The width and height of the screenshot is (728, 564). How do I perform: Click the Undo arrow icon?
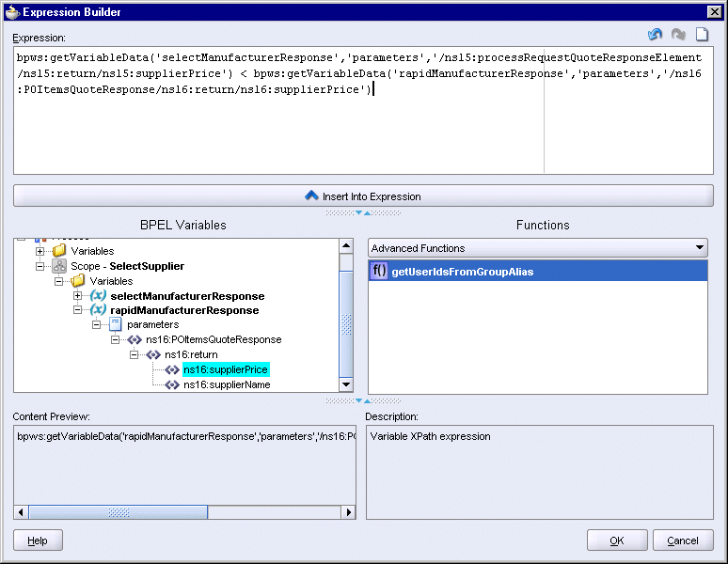[655, 35]
